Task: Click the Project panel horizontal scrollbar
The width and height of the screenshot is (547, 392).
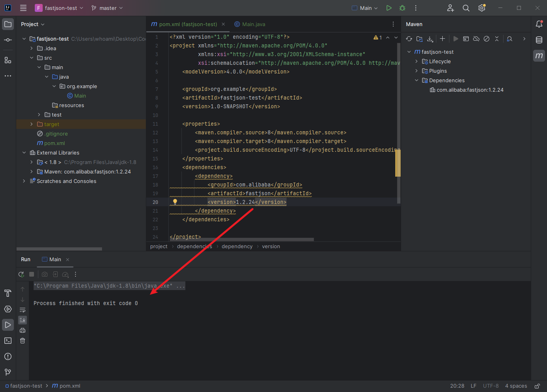Action: (59, 249)
